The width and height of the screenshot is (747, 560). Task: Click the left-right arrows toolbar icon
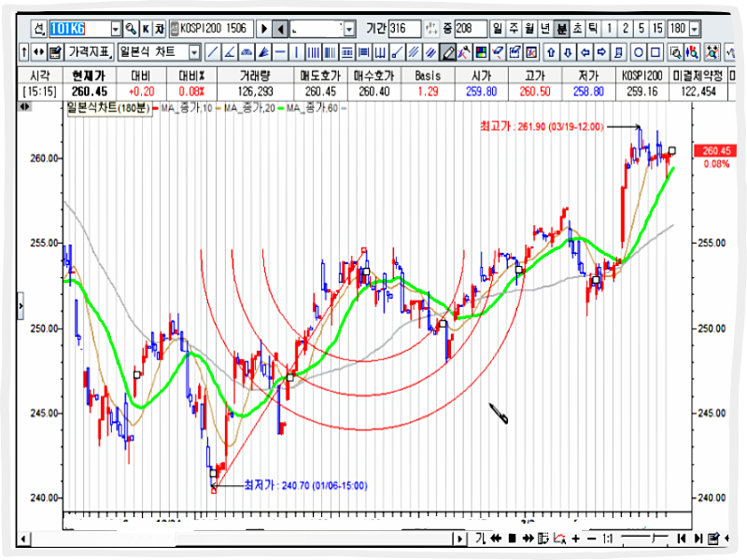(x=39, y=52)
